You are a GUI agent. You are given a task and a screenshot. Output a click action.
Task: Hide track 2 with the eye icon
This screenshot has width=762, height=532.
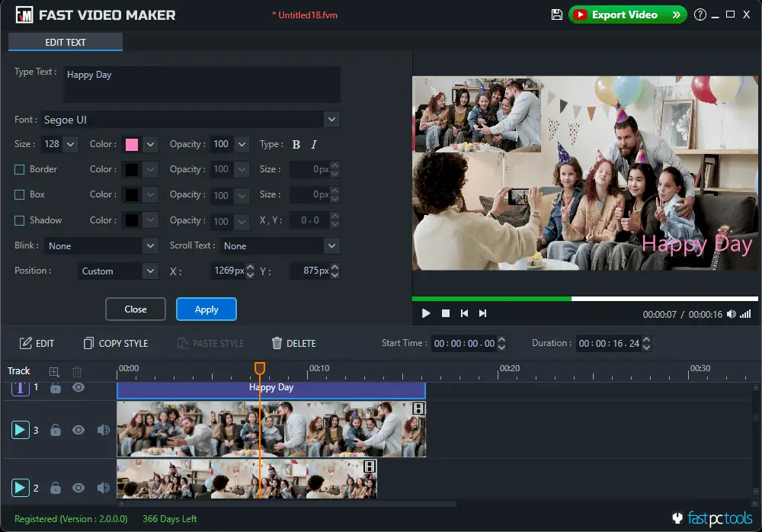(x=78, y=488)
